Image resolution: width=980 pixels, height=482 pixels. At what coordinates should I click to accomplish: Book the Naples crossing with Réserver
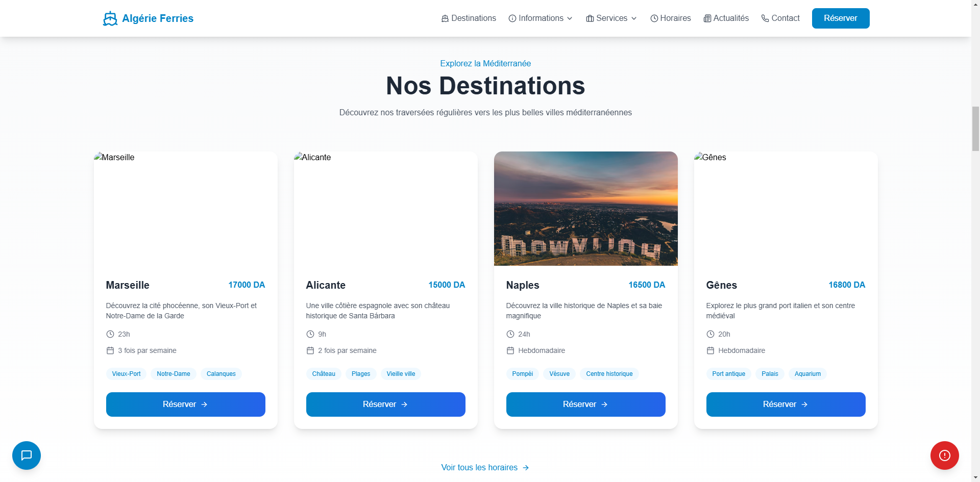(x=586, y=404)
